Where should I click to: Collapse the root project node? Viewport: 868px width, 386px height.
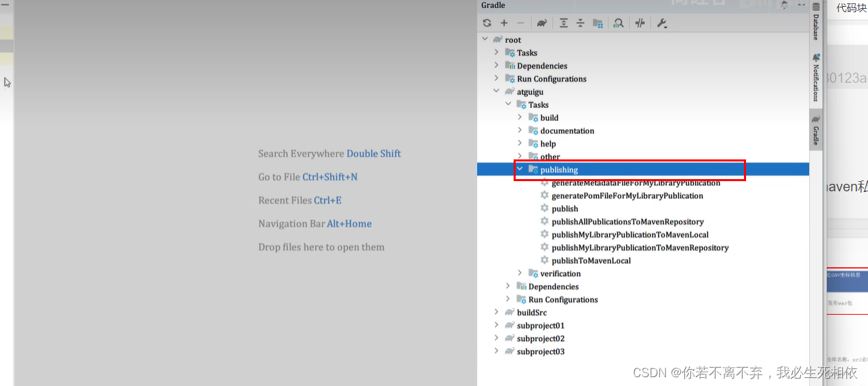coord(484,39)
